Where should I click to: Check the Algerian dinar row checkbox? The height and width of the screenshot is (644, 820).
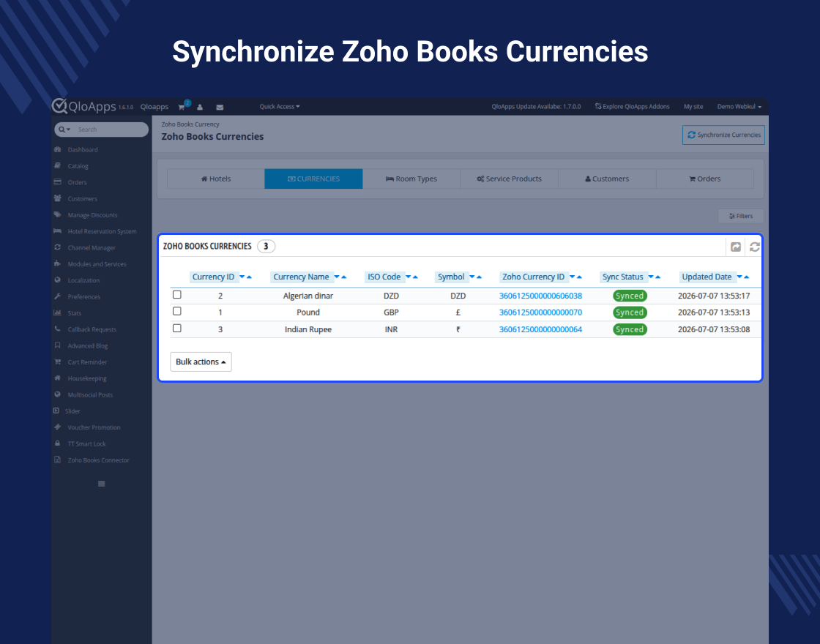[176, 295]
